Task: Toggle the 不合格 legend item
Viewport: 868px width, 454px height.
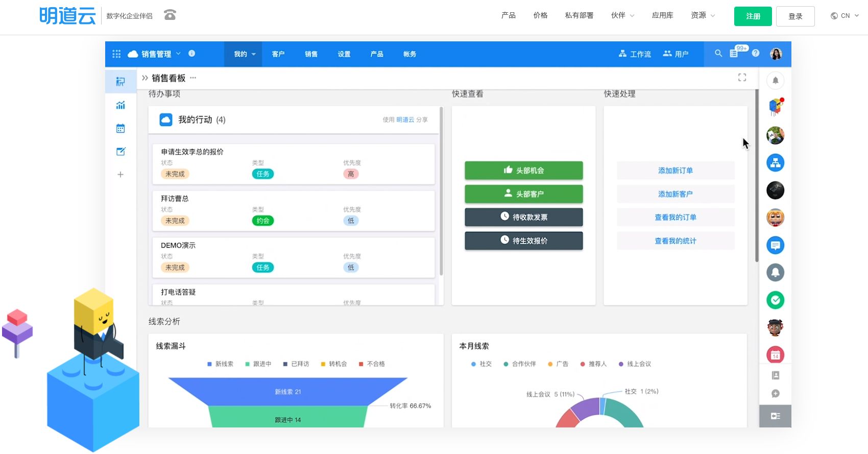Action: pyautogui.click(x=372, y=364)
